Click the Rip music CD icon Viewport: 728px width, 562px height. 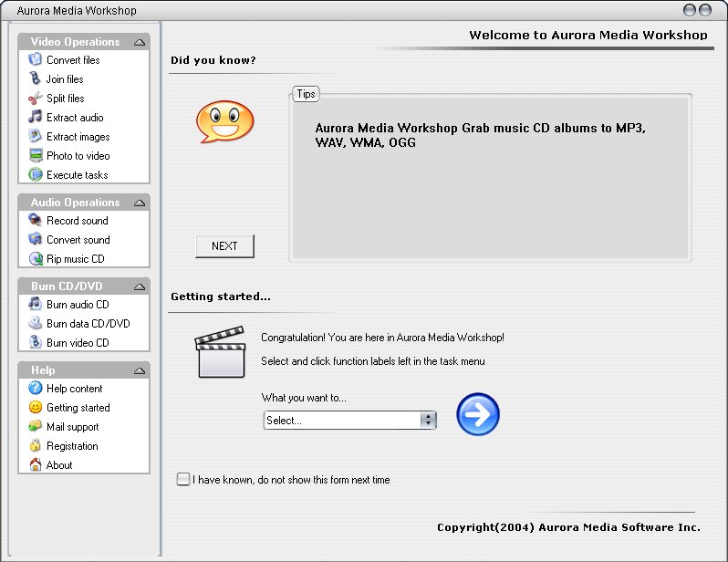pos(36,259)
